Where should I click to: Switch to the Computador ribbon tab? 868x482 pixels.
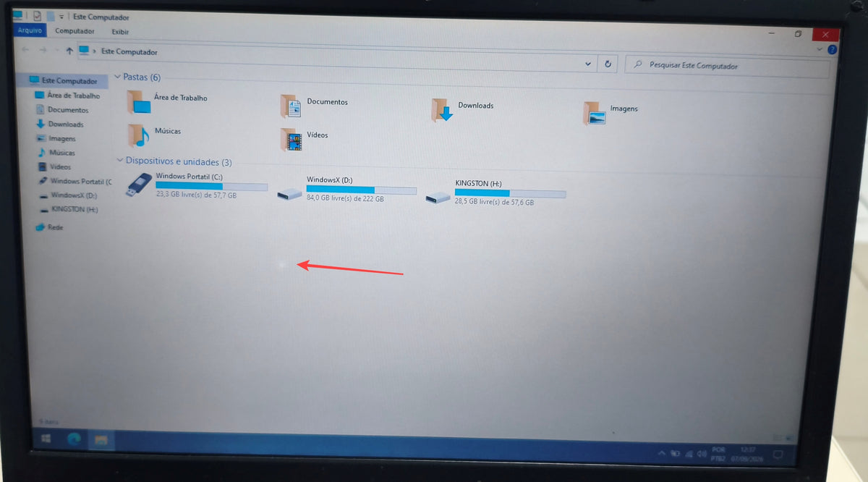[75, 31]
